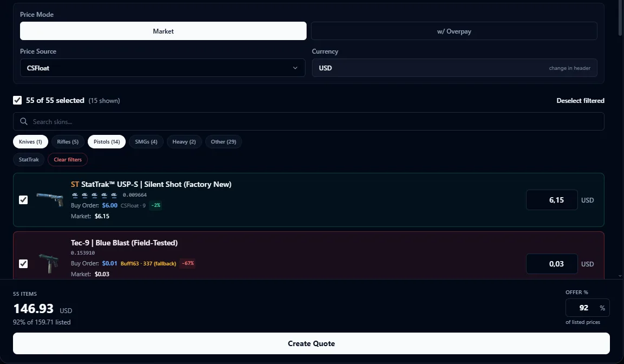Edit the 6,15 price field
The height and width of the screenshot is (364, 624).
pos(551,200)
